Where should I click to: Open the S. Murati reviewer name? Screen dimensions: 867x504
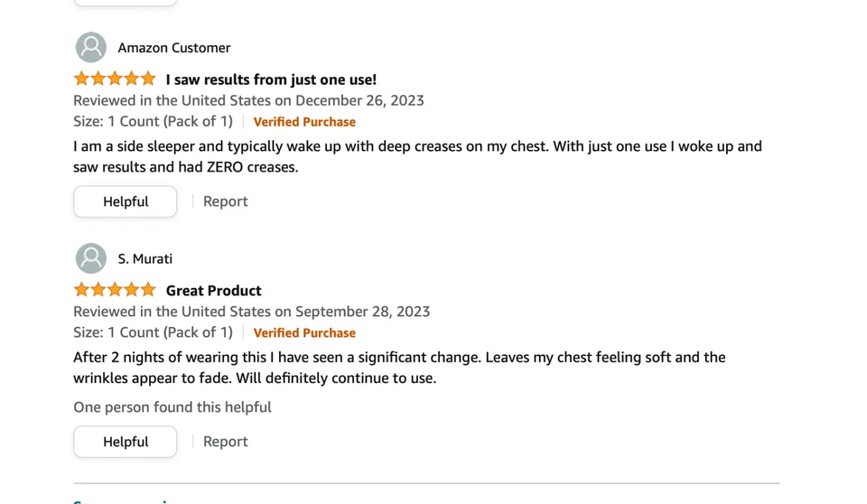click(145, 259)
